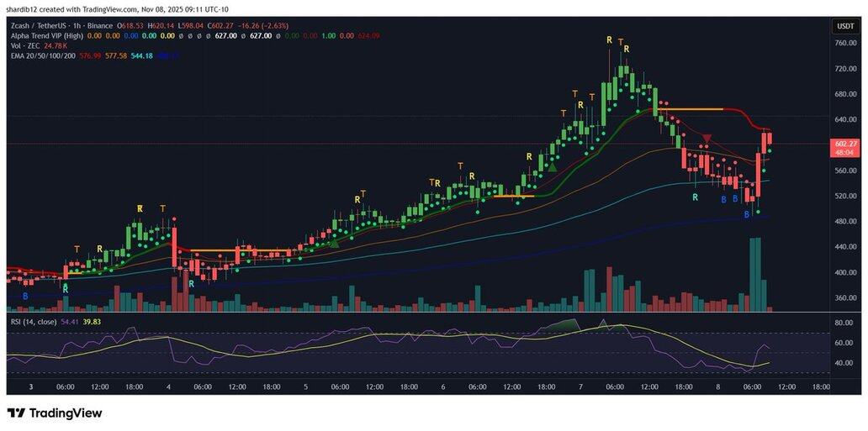
Task: Click the highest yellow R marker at the price peak
Action: (x=610, y=40)
